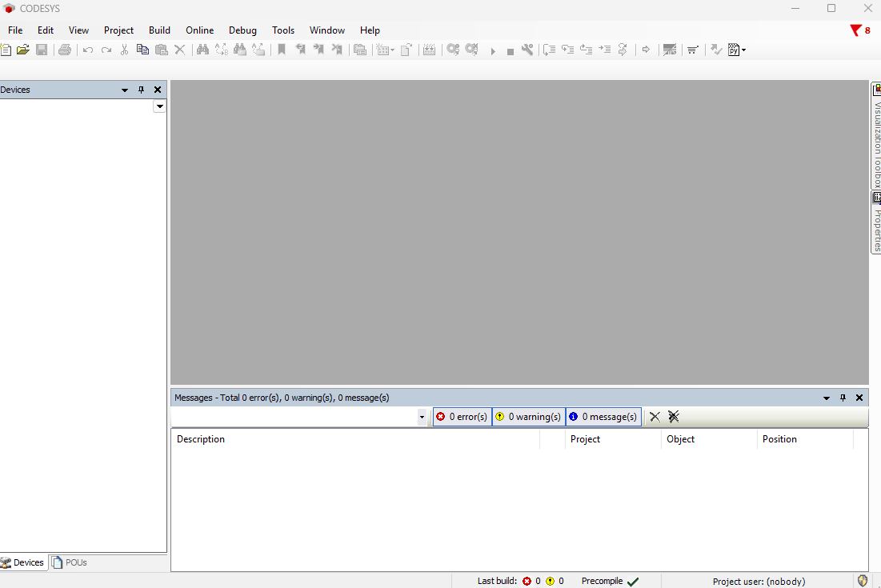
Task: Click the Clear Bookmarks icon
Action: 337,50
